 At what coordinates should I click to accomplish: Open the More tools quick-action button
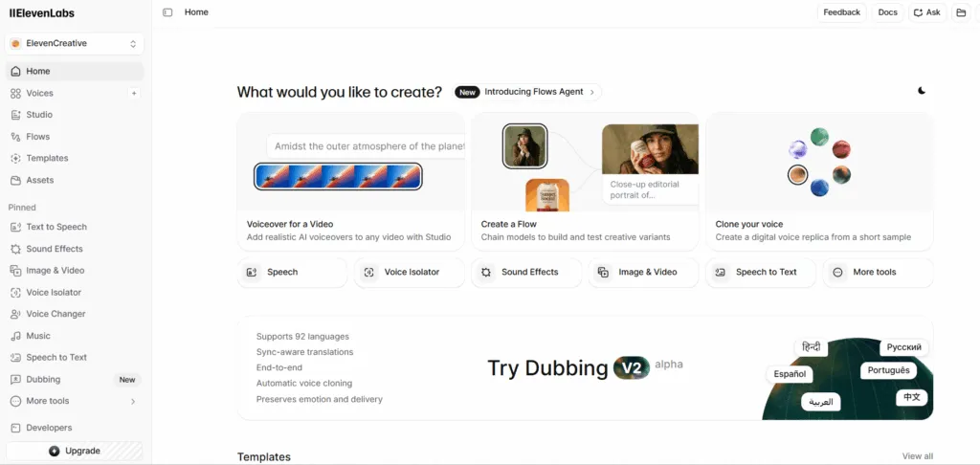click(x=879, y=273)
